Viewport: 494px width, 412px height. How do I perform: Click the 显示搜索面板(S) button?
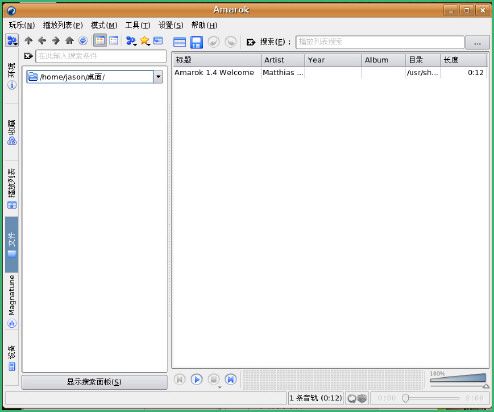pyautogui.click(x=94, y=382)
